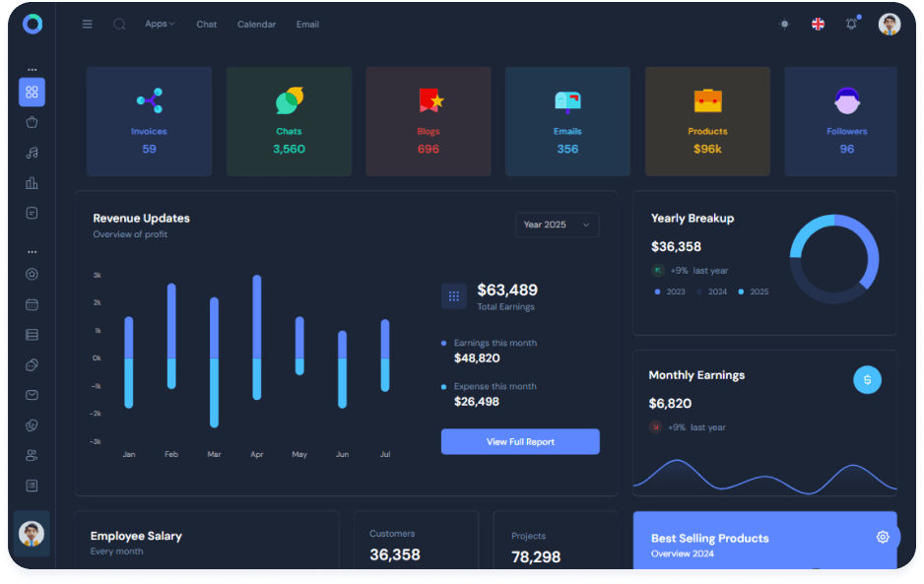924x584 pixels.
Task: Click the search magnifier icon
Action: (x=119, y=25)
